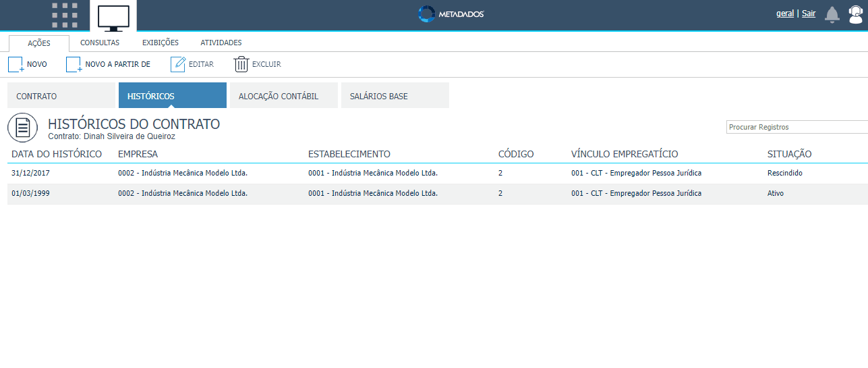Click the Editar pencil icon
The height and width of the screenshot is (368, 868).
178,64
